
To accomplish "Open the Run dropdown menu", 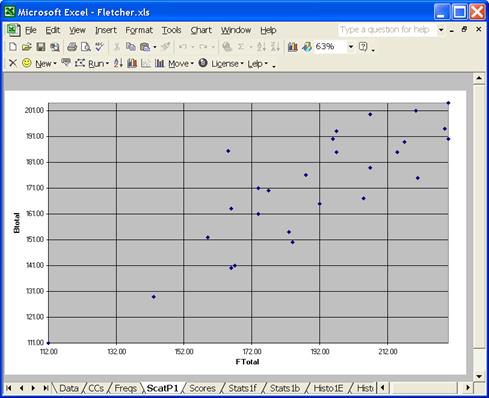I will (x=98, y=63).
